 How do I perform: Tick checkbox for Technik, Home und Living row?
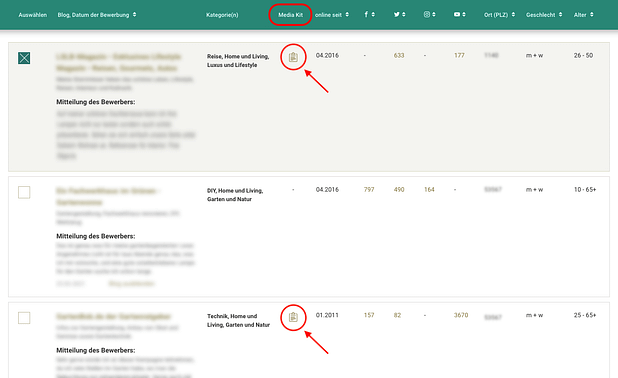[x=24, y=318]
